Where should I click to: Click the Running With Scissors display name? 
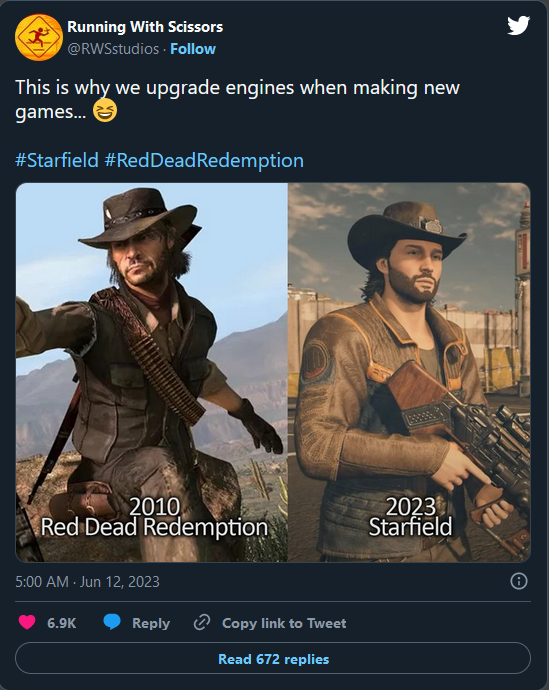pyautogui.click(x=145, y=27)
